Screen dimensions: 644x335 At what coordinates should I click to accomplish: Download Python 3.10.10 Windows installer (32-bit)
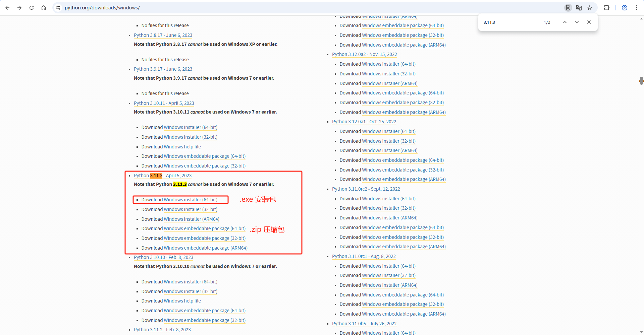point(191,291)
